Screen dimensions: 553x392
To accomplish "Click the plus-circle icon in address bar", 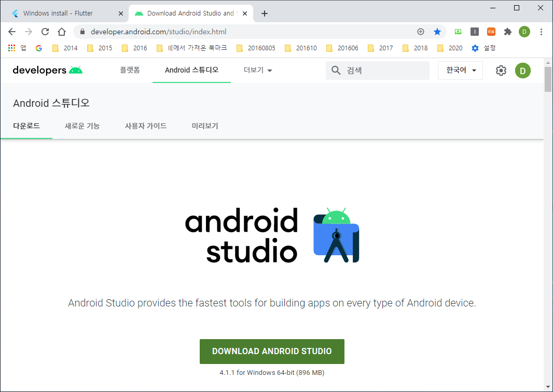I will click(x=420, y=32).
